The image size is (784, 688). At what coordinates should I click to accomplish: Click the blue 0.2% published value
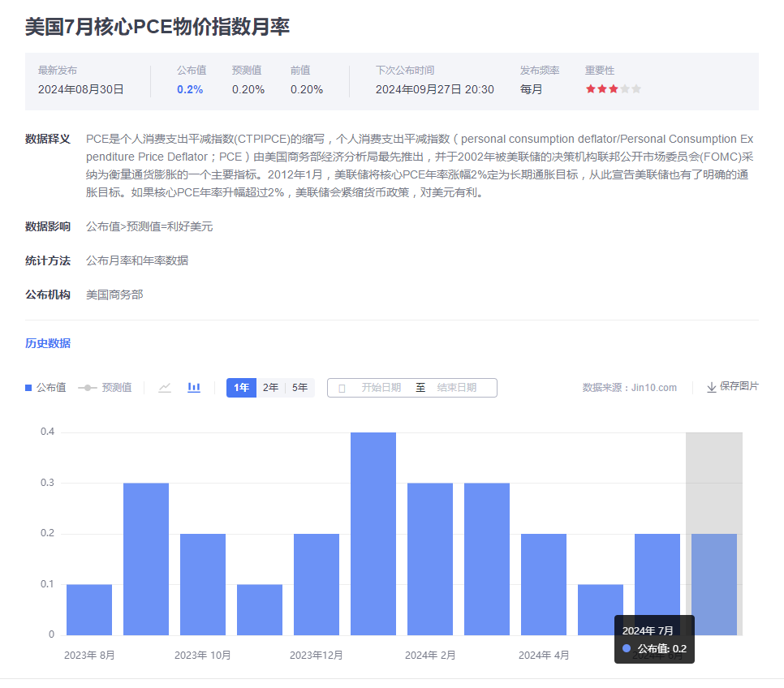[x=190, y=89]
